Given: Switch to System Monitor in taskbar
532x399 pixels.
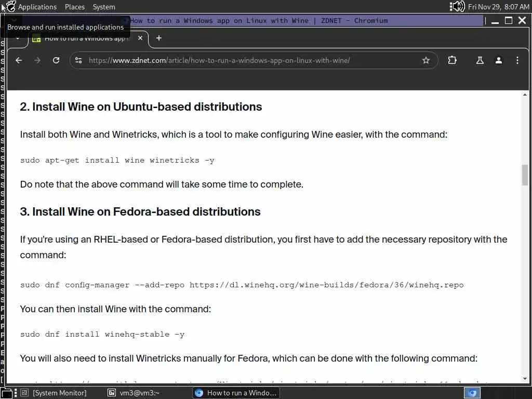Looking at the screenshot, I should click(x=54, y=393).
